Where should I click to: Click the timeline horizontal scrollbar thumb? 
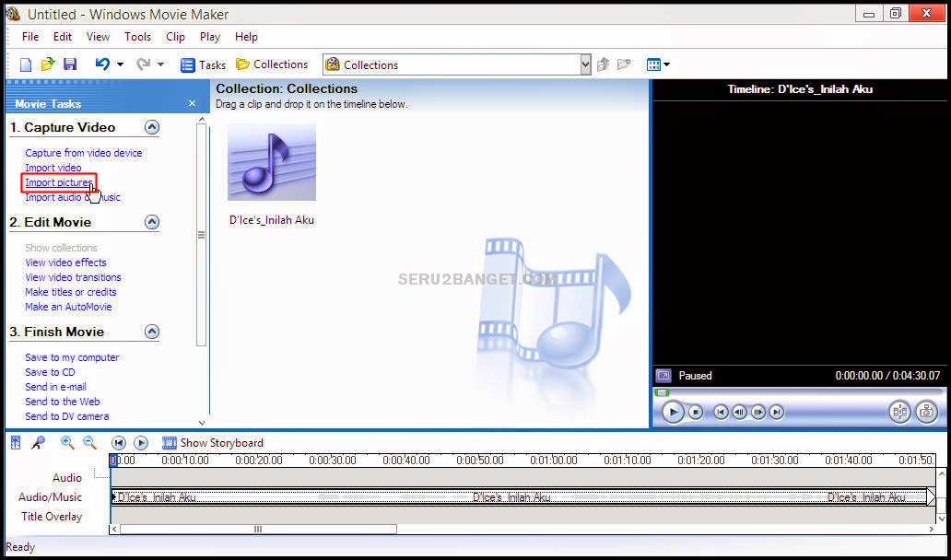pos(258,529)
